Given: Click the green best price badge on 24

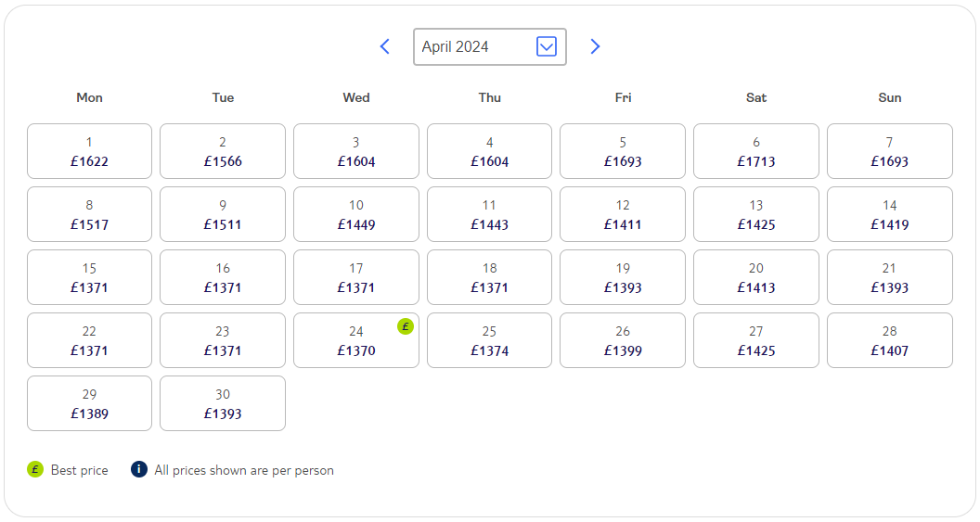Looking at the screenshot, I should coord(406,326).
